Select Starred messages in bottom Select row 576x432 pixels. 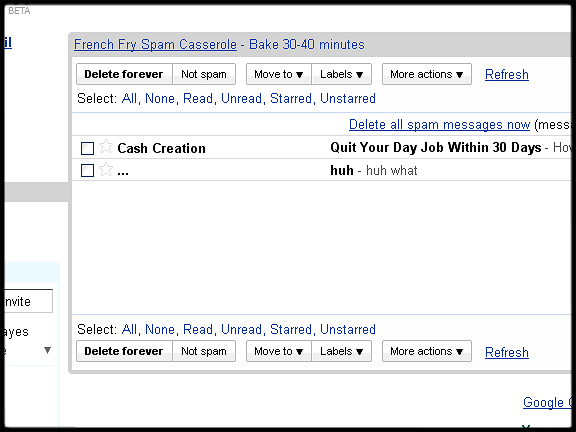click(291, 329)
